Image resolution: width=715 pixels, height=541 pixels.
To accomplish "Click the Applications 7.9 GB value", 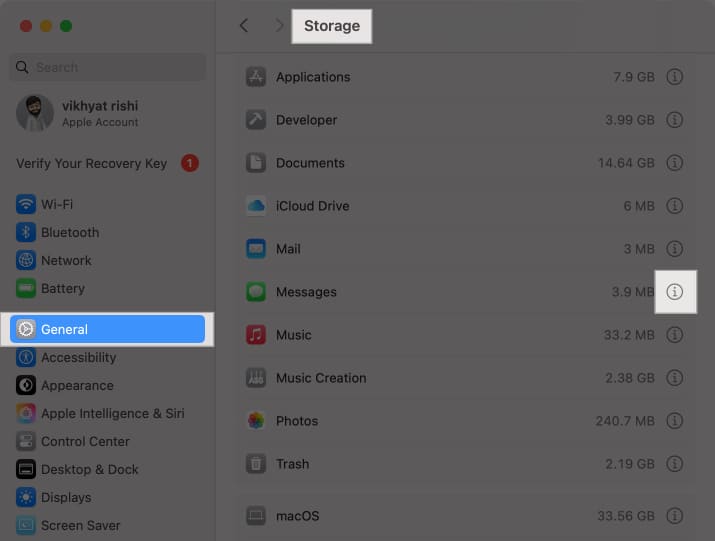I will (x=634, y=77).
